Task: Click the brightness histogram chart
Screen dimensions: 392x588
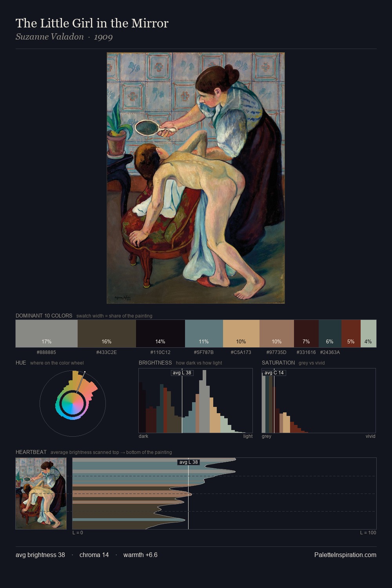Action: pos(196,401)
